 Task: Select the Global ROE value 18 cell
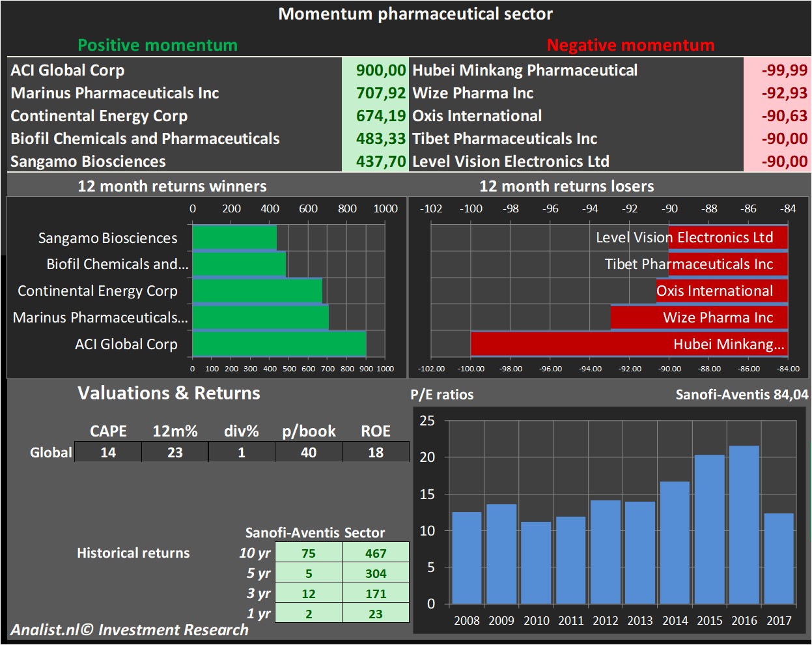click(x=376, y=452)
